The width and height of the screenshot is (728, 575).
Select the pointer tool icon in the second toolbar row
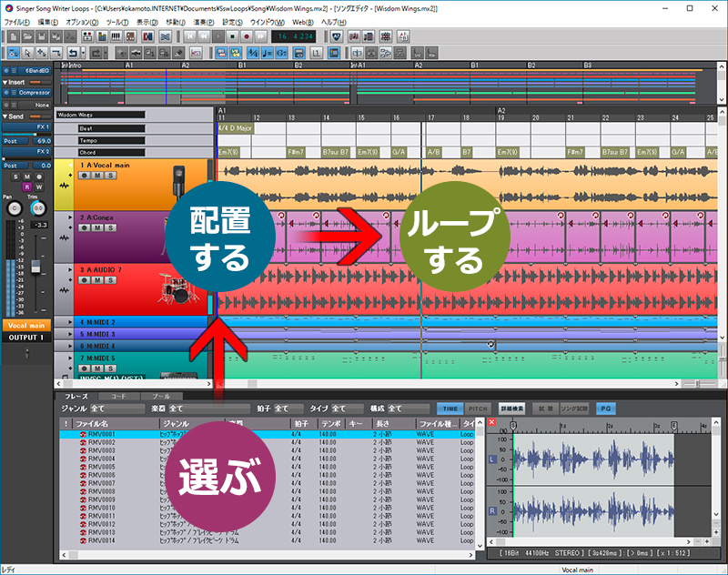point(27,52)
